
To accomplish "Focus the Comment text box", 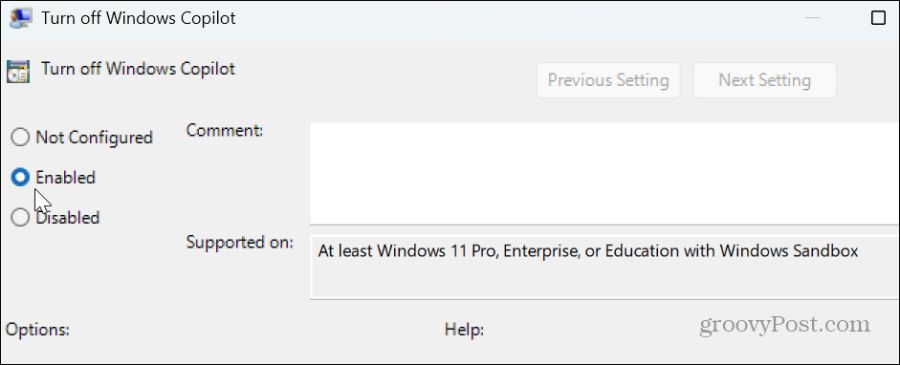I will click(x=605, y=173).
